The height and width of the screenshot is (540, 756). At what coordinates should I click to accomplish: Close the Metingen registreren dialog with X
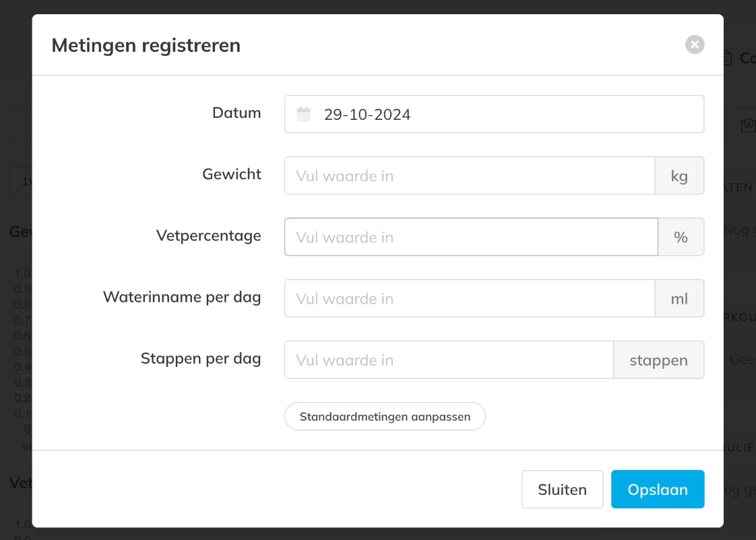(695, 44)
